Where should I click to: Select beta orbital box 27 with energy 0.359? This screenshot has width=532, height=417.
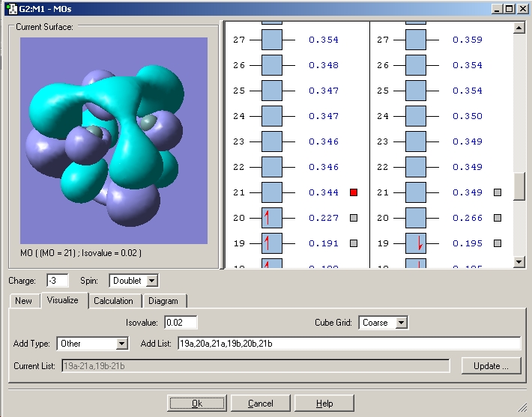(x=416, y=40)
